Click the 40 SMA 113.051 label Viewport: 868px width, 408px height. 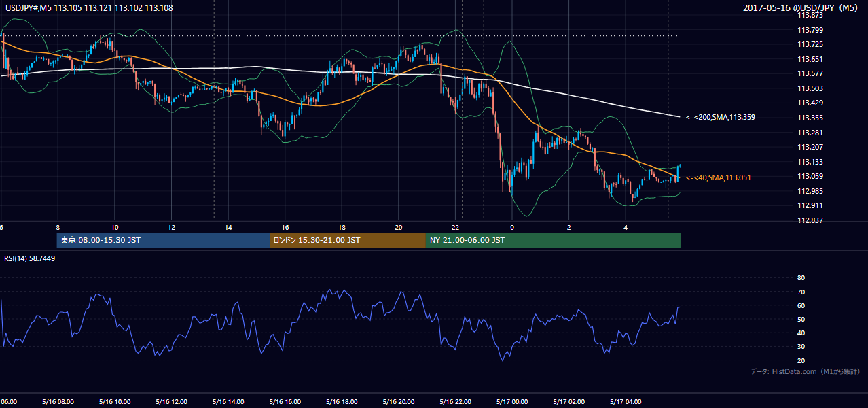[x=719, y=177]
